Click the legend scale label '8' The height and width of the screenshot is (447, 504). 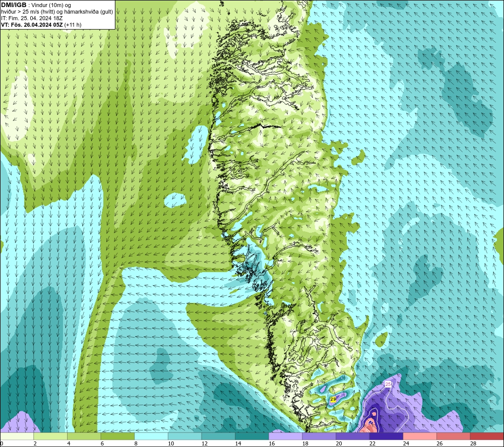136,443
